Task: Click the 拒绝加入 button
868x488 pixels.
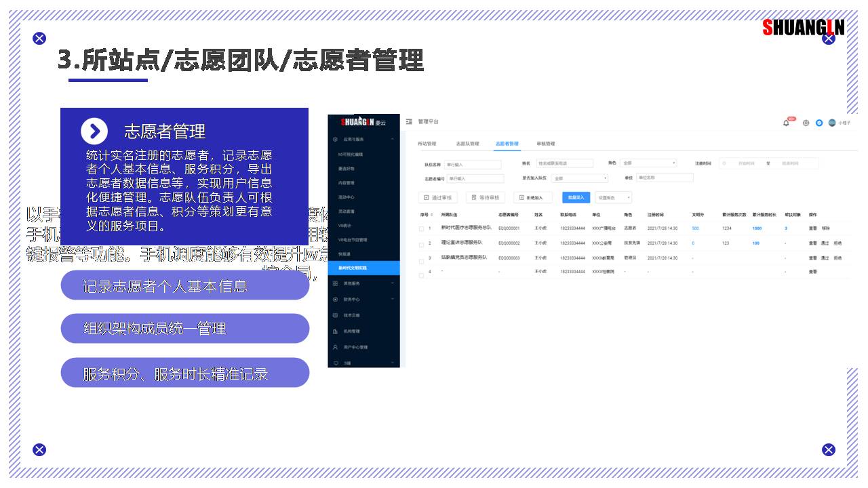Action: pyautogui.click(x=532, y=198)
